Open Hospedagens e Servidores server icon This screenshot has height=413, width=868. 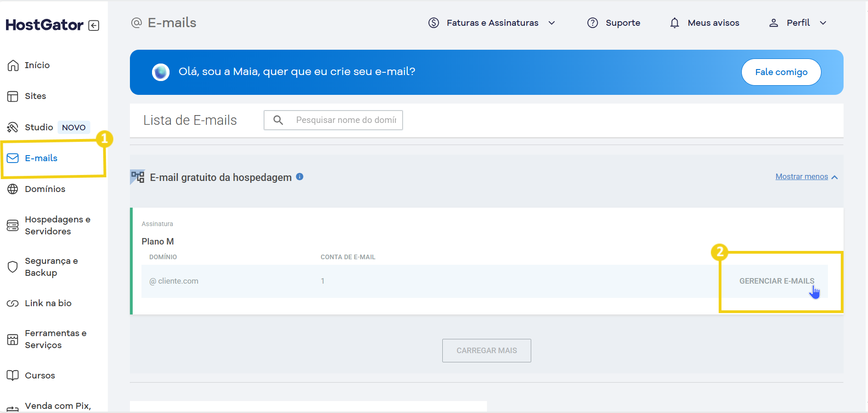click(13, 226)
